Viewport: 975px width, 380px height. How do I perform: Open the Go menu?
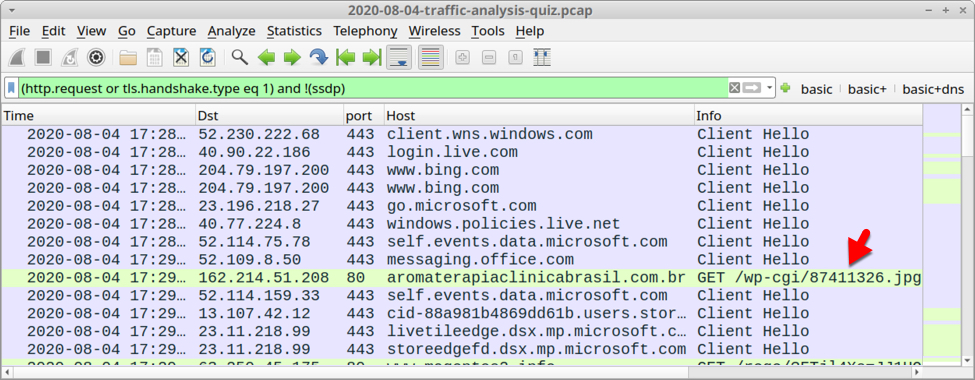(127, 31)
